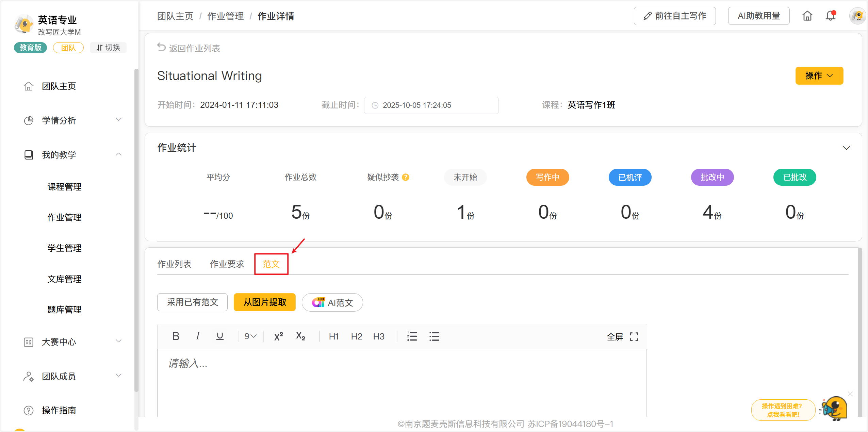This screenshot has height=432, width=868.
Task: Switch to the 作业要求 tab
Action: pyautogui.click(x=227, y=264)
